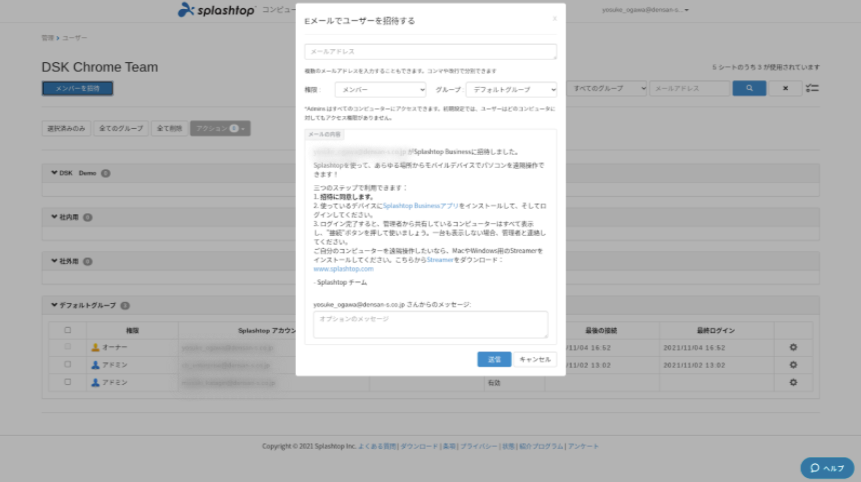
Task: Open the よくある質問 footer link
Action: coord(377,446)
